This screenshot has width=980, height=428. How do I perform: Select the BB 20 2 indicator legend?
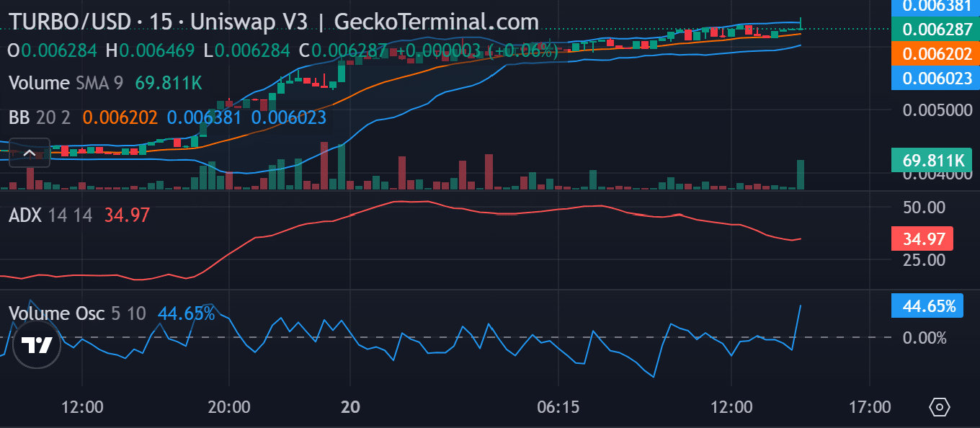pyautogui.click(x=40, y=117)
